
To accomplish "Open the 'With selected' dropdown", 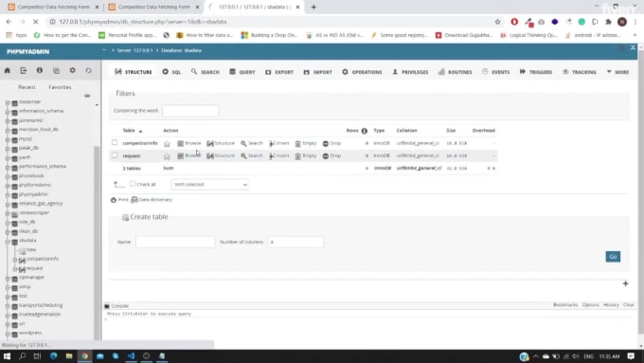I will pyautogui.click(x=210, y=185).
